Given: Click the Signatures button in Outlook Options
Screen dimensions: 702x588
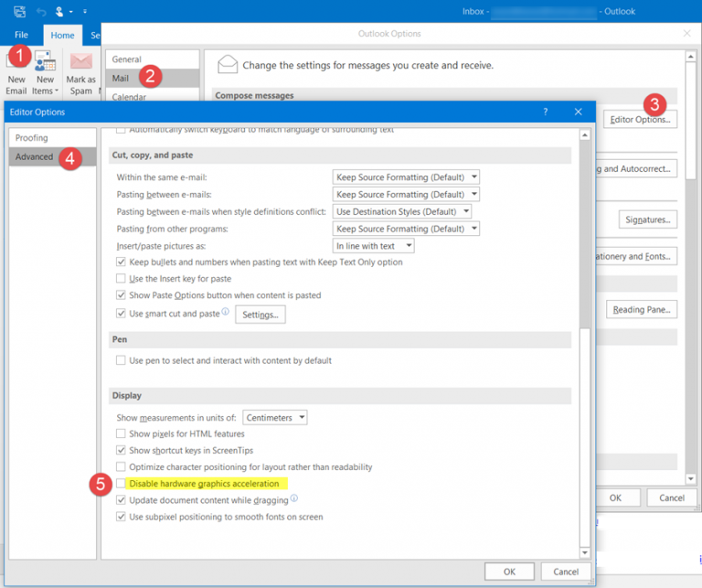Looking at the screenshot, I should click(646, 219).
